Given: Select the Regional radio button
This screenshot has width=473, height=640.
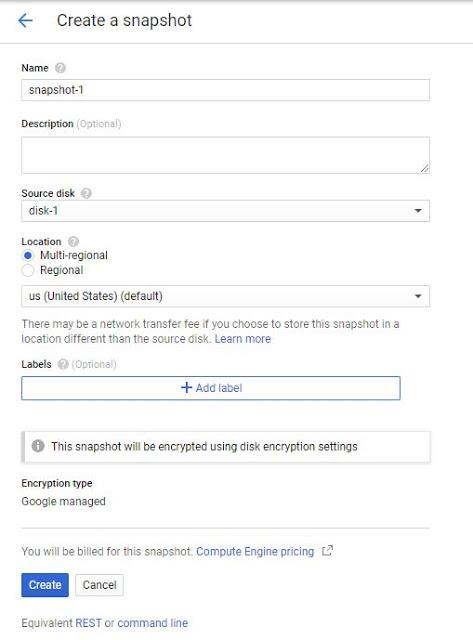Looking at the screenshot, I should (28, 270).
